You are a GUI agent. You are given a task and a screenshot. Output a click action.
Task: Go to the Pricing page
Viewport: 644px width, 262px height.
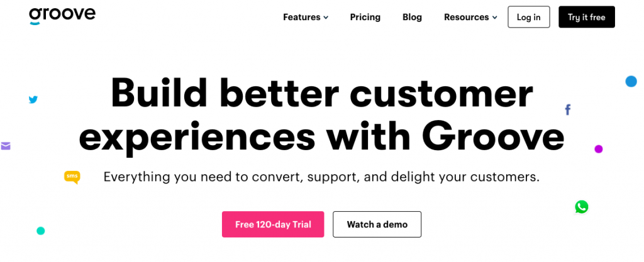pyautogui.click(x=365, y=17)
